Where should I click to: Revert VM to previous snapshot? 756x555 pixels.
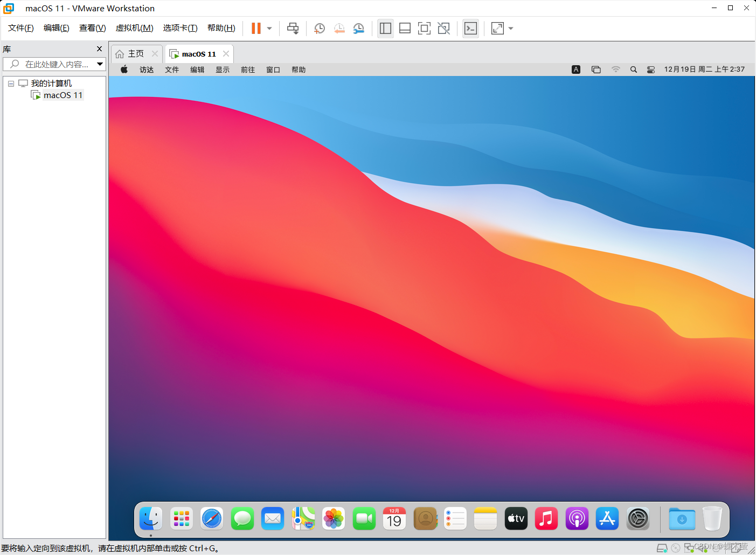coord(339,29)
